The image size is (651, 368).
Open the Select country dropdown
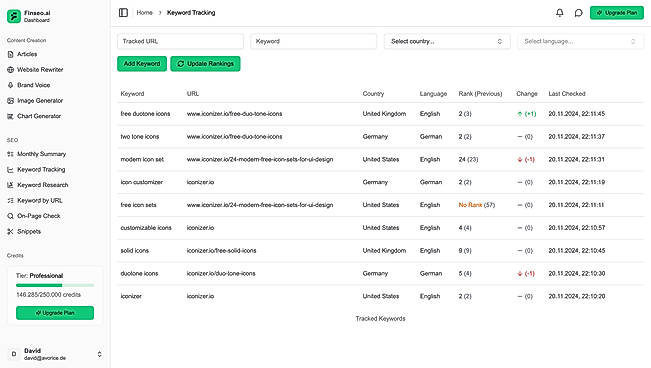point(447,42)
